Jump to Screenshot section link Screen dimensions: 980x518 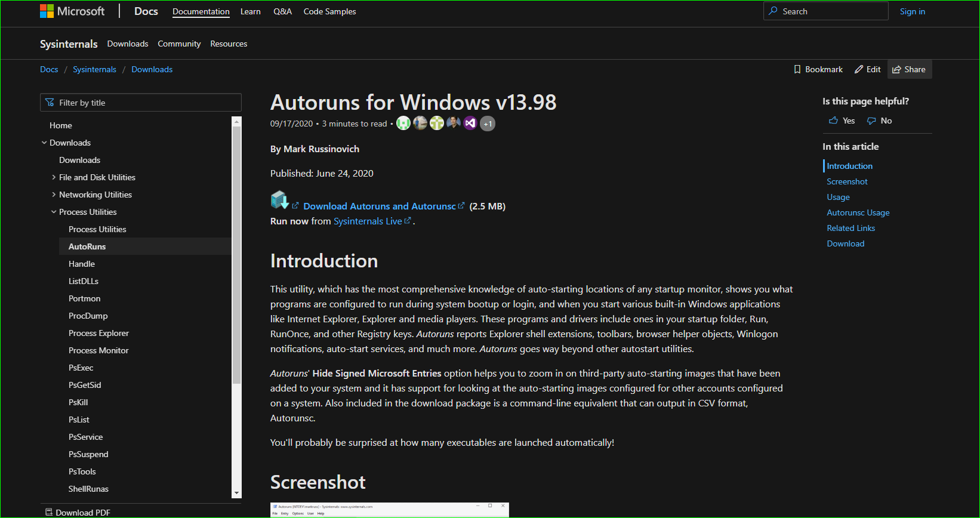coord(847,181)
